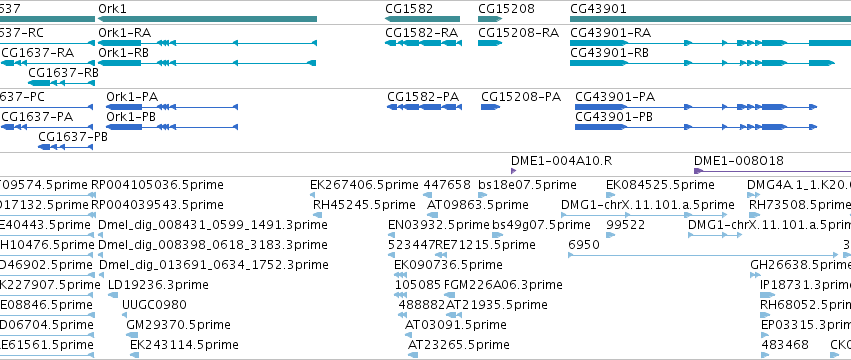
Task: Select the CG1637-RB transcript
Action: tap(61, 83)
